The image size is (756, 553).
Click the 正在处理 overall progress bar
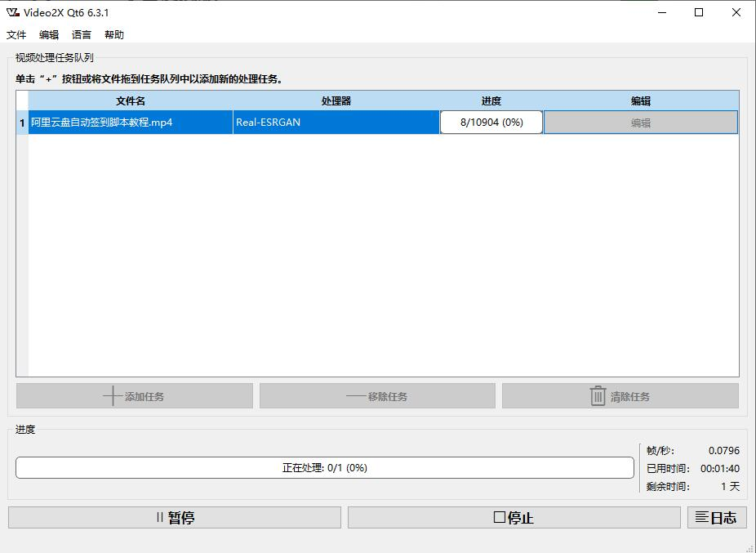[x=324, y=468]
